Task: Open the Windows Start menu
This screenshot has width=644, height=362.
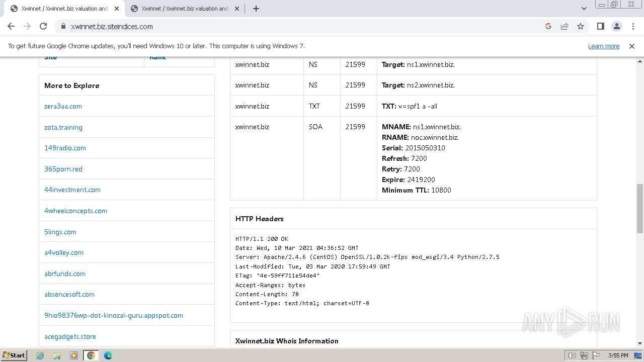Action: click(14, 355)
